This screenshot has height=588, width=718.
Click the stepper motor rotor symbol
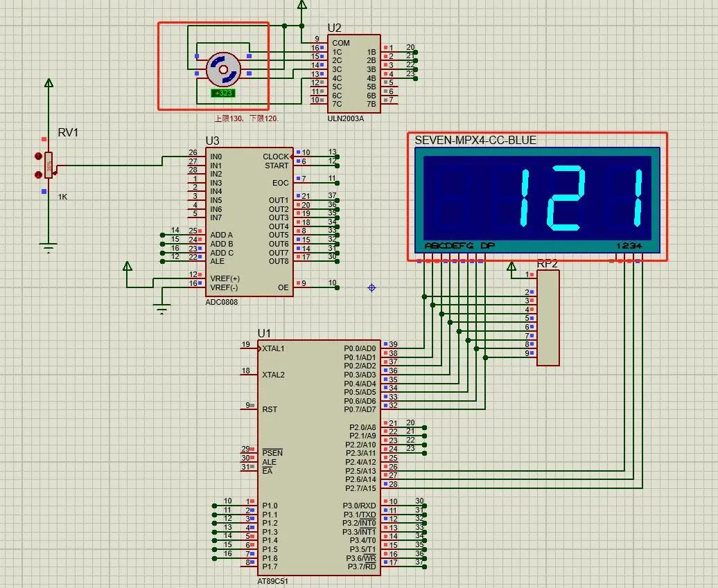click(223, 69)
